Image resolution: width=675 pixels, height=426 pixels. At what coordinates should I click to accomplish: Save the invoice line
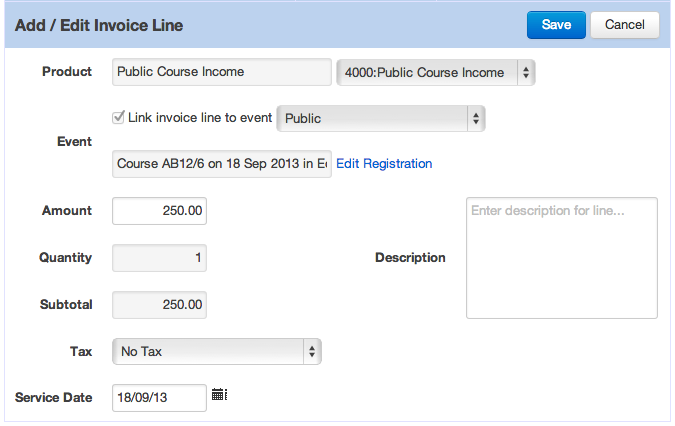coord(556,25)
